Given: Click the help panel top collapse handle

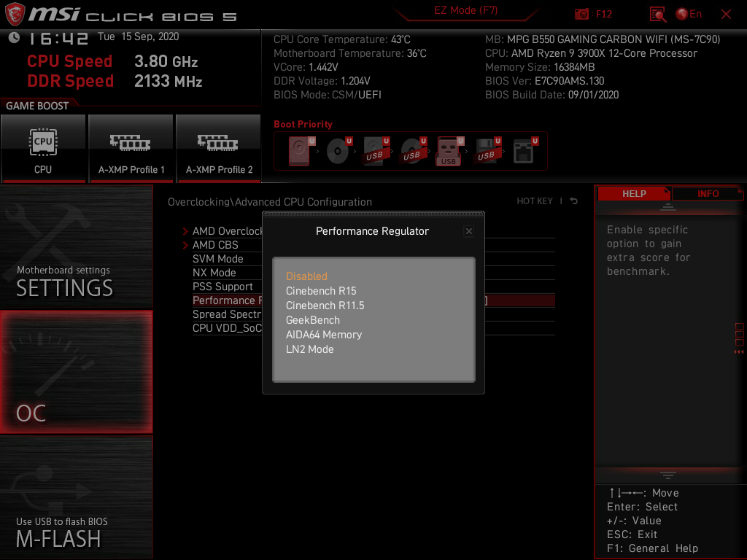Looking at the screenshot, I should (x=668, y=206).
